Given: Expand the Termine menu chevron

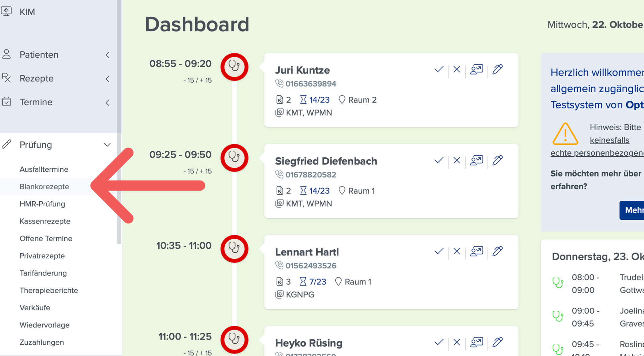Looking at the screenshot, I should [107, 103].
